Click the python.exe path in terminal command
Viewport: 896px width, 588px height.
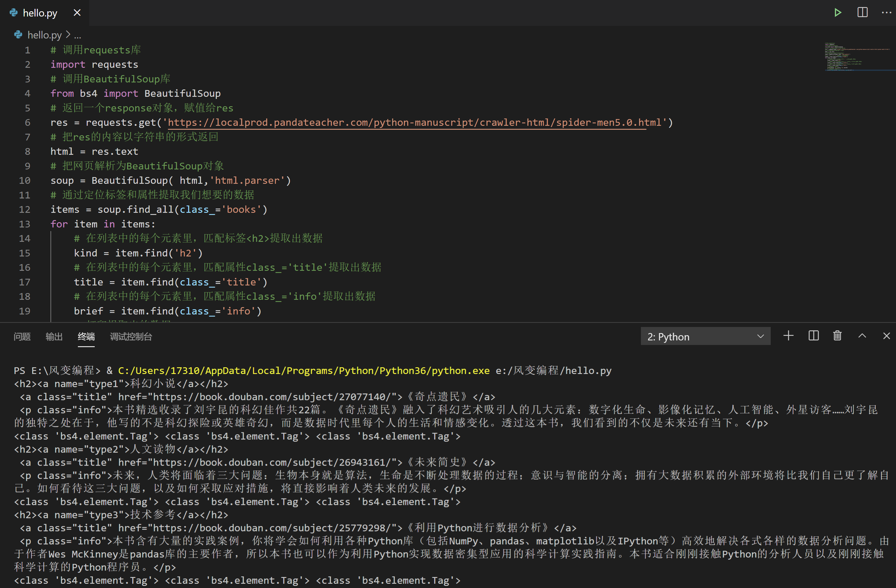coord(304,371)
